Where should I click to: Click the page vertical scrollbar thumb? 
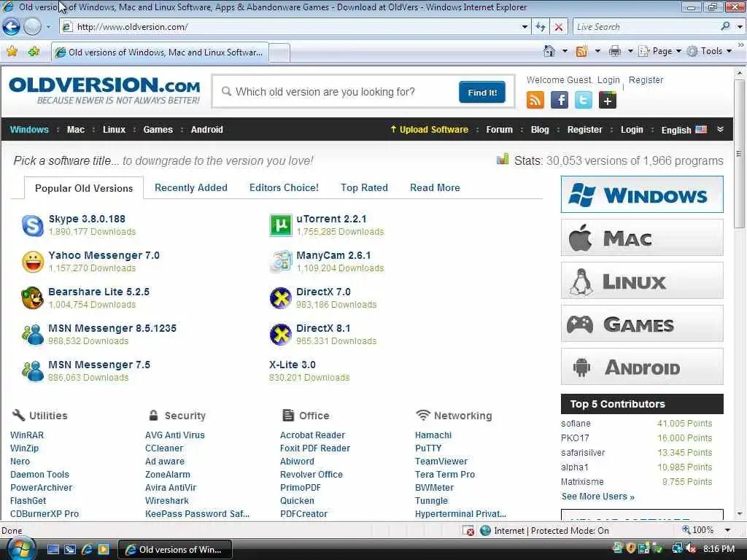(740, 153)
